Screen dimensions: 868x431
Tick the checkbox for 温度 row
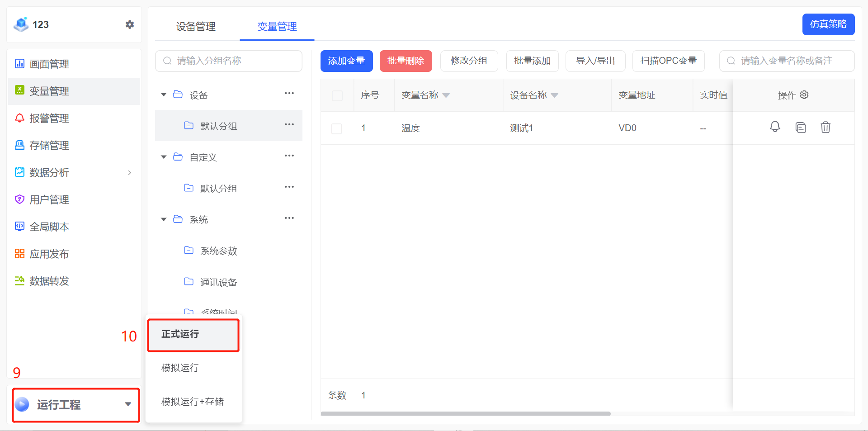click(337, 128)
